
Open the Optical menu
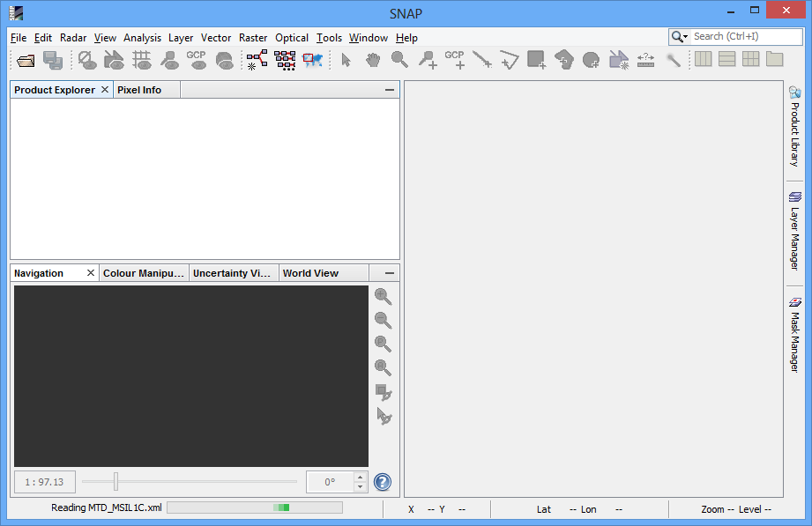tap(292, 38)
